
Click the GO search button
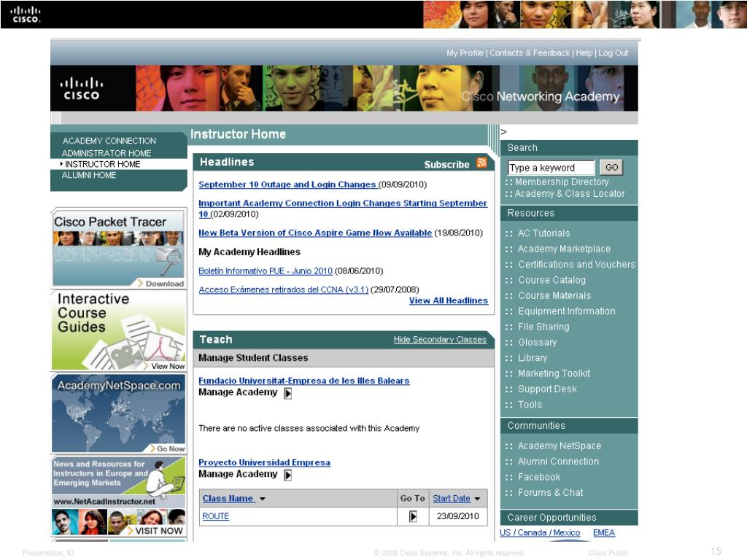tap(611, 168)
